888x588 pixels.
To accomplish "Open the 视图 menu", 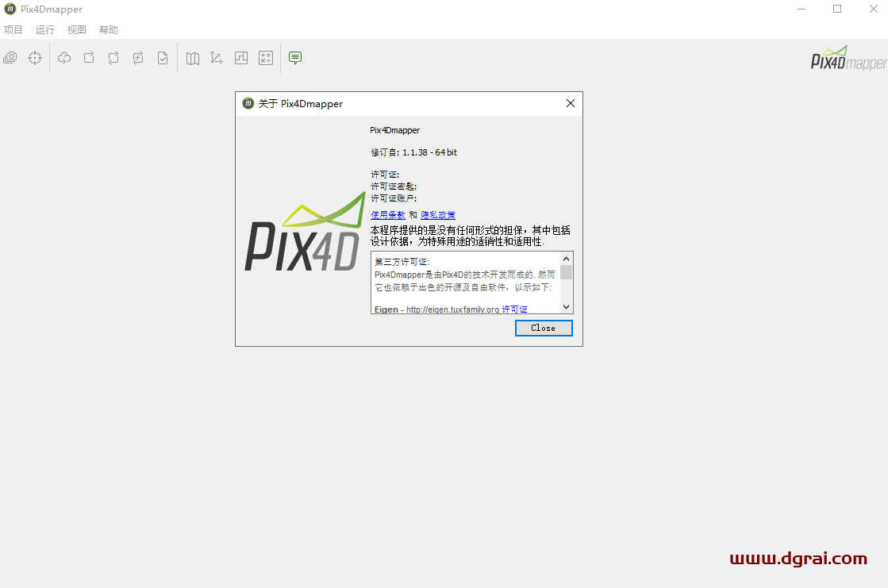I will click(76, 29).
